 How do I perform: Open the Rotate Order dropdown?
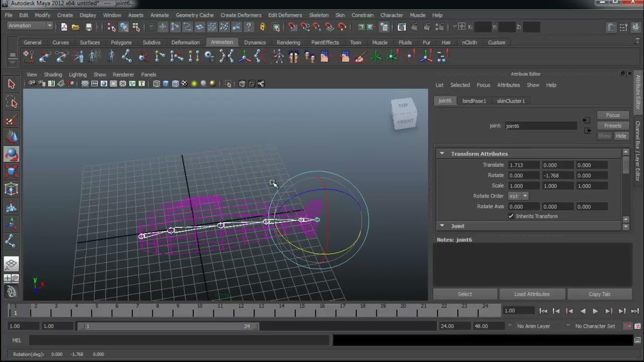click(x=518, y=196)
